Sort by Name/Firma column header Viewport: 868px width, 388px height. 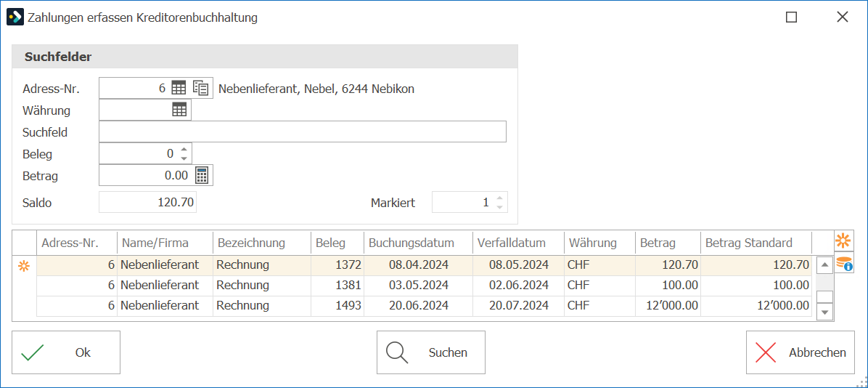click(165, 243)
